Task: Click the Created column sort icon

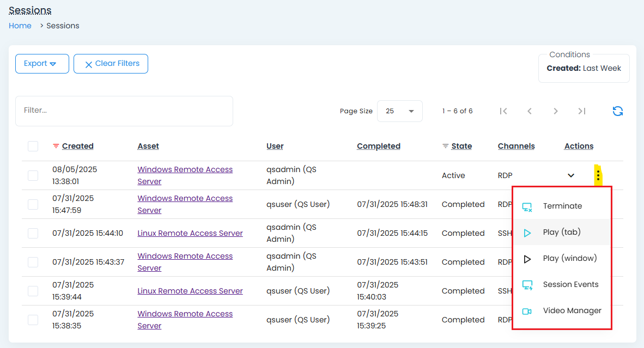Action: (56, 146)
